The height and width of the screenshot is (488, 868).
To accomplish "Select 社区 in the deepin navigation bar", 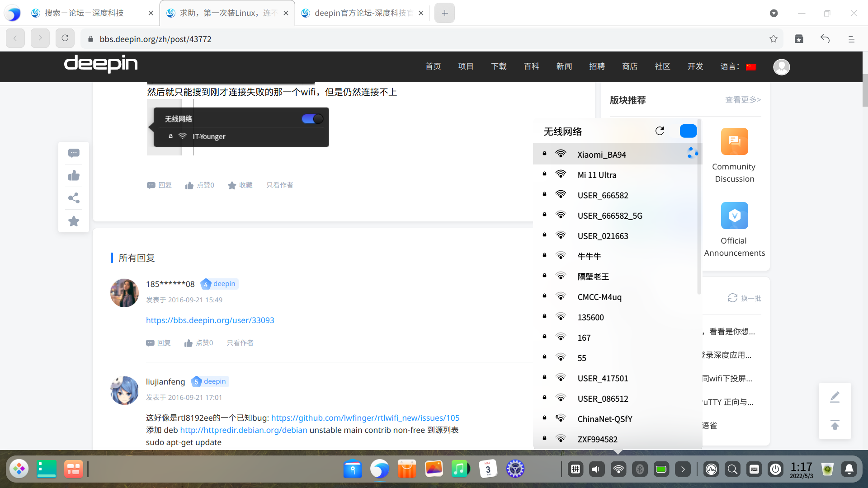I will point(662,66).
